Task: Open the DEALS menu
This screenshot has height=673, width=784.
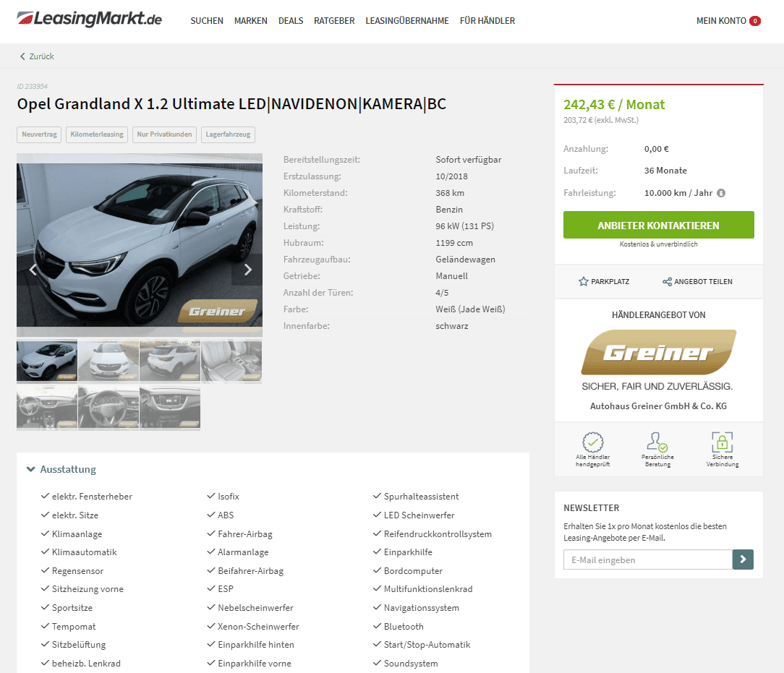Action: tap(291, 21)
